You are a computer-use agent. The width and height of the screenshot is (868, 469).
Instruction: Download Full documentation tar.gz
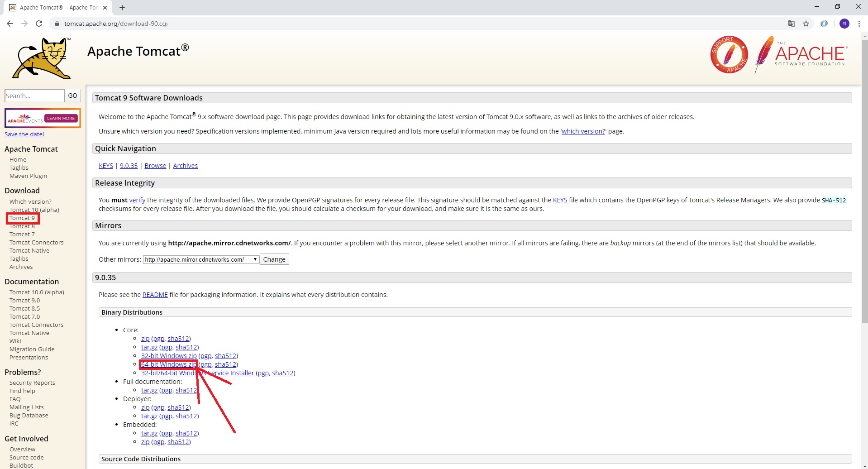coord(149,390)
